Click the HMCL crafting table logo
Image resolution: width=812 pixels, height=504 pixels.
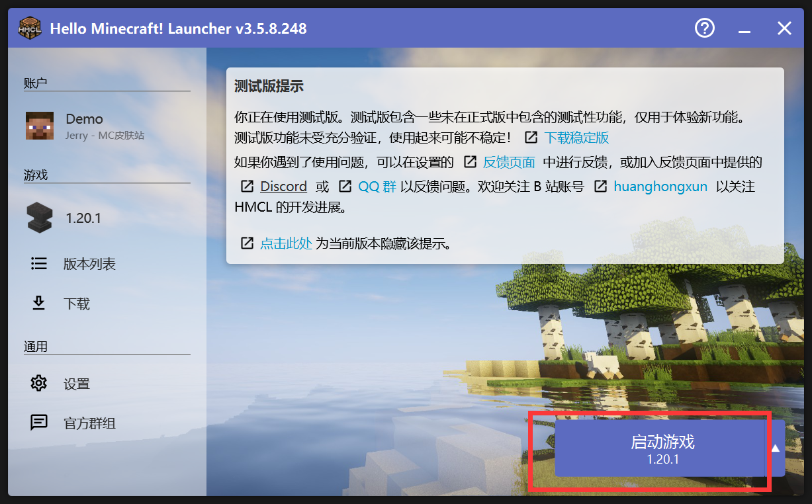29,28
